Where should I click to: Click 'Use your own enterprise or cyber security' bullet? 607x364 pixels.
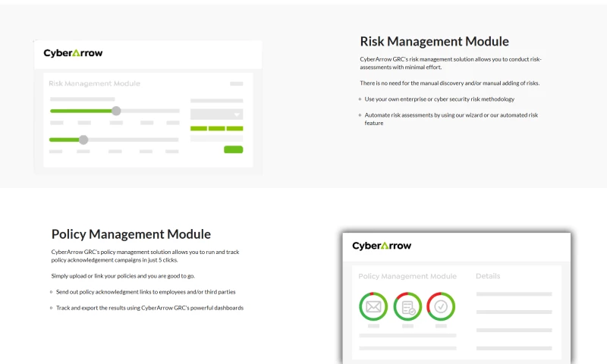pos(439,99)
